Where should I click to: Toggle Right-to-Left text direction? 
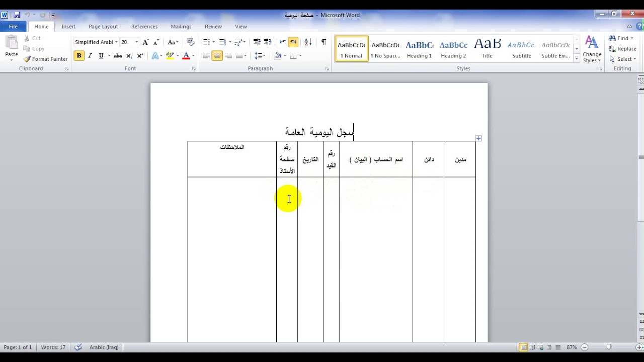point(293,42)
